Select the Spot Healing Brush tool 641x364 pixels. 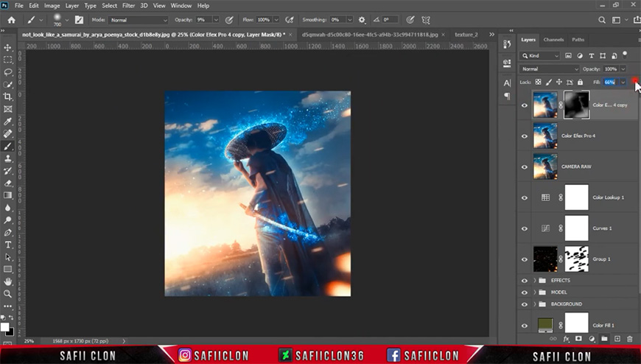pyautogui.click(x=8, y=134)
